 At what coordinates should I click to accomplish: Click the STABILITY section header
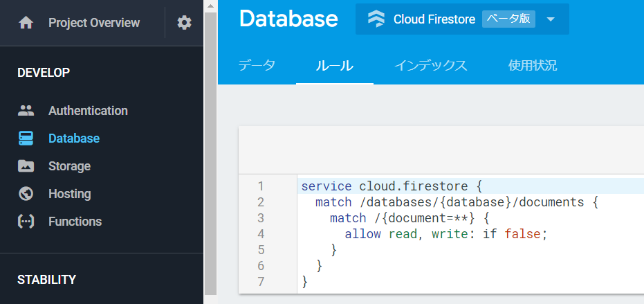(x=47, y=280)
